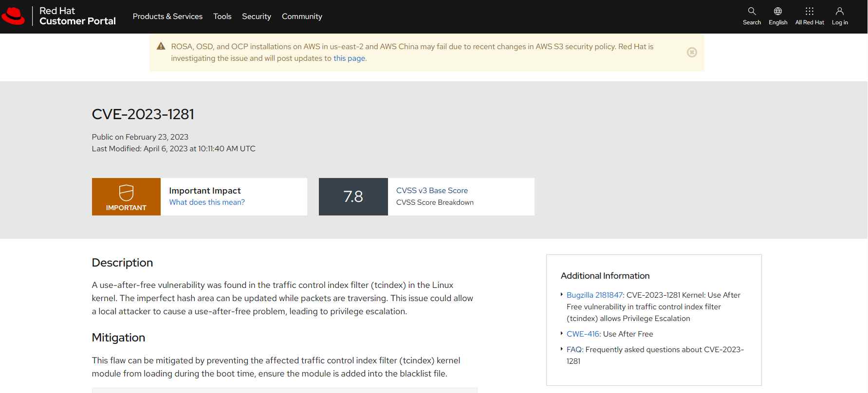Open Bugzilla 2181847 link
Viewport: 868px width, 393px height.
point(594,295)
